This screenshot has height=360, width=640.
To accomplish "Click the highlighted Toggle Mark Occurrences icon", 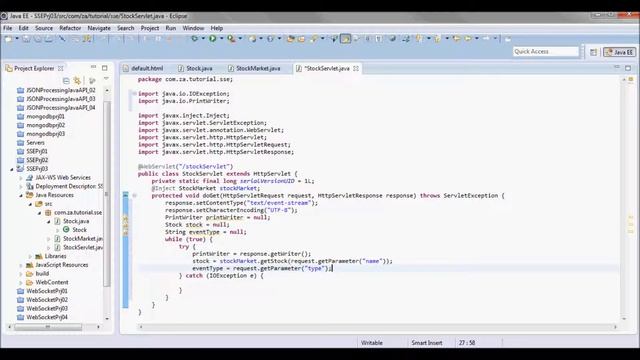I will (x=345, y=39).
